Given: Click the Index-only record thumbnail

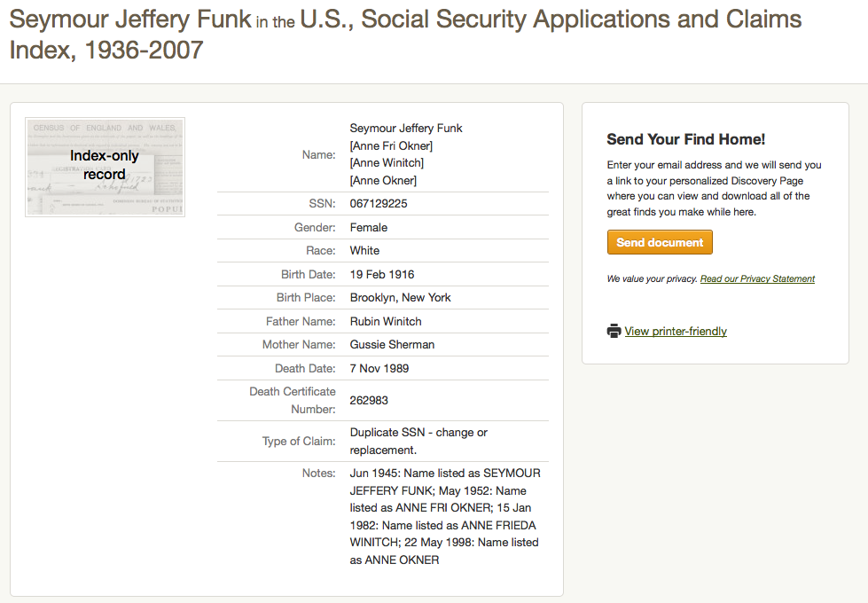Looking at the screenshot, I should 106,168.
